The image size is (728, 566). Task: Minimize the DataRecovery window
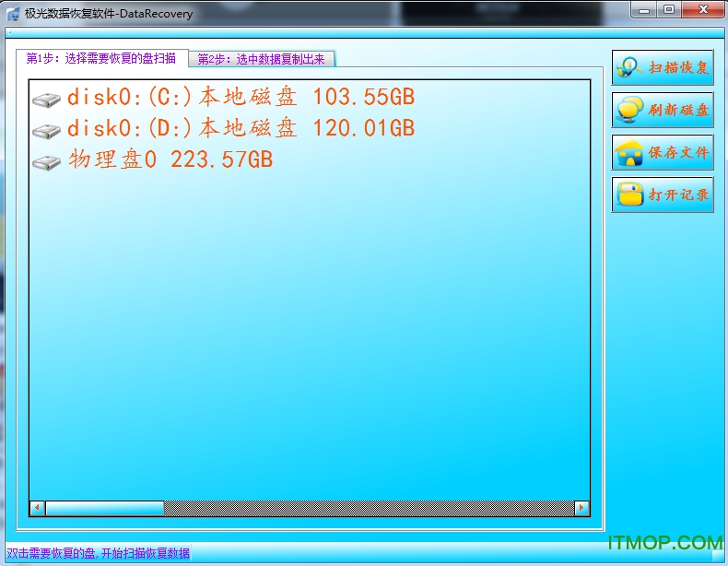tap(644, 10)
